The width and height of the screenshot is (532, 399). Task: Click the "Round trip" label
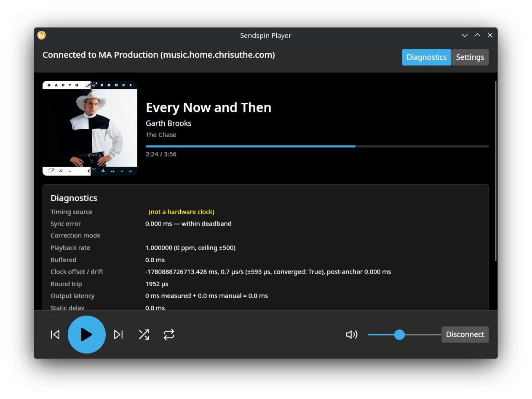pos(66,284)
